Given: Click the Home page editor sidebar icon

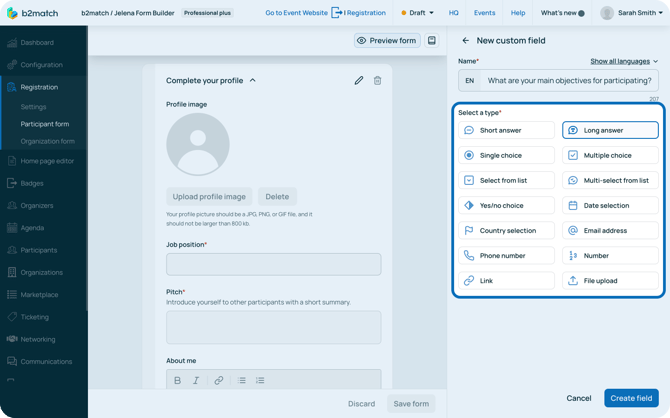Looking at the screenshot, I should click(12, 161).
